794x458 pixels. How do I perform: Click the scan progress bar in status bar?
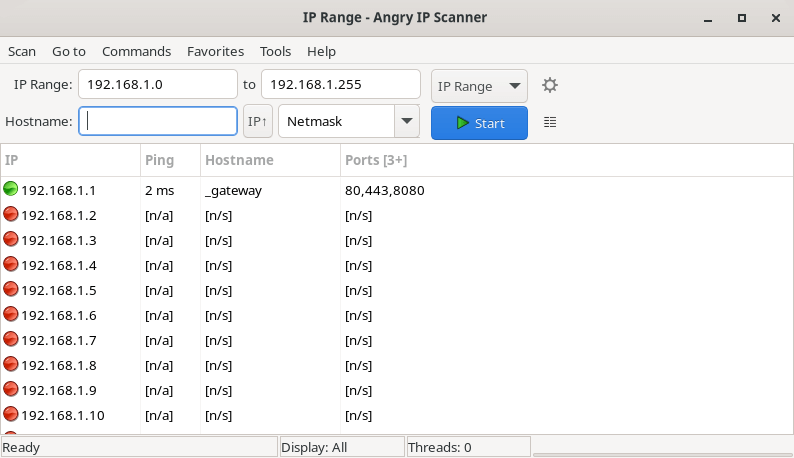pyautogui.click(x=662, y=453)
